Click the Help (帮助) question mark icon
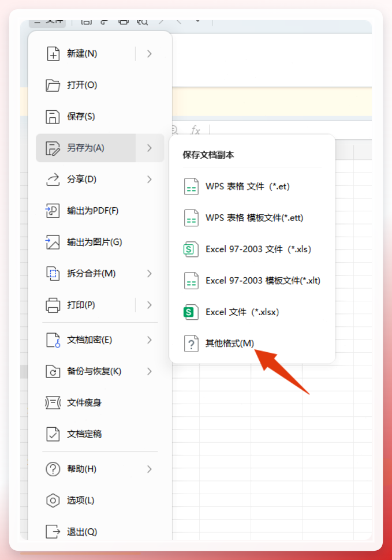392x560 pixels. pyautogui.click(x=53, y=469)
